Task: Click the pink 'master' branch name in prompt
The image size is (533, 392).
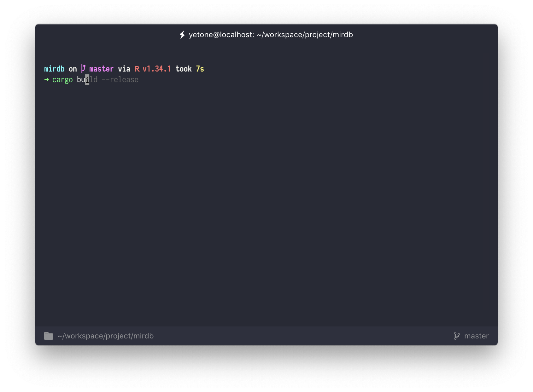Action: click(102, 69)
